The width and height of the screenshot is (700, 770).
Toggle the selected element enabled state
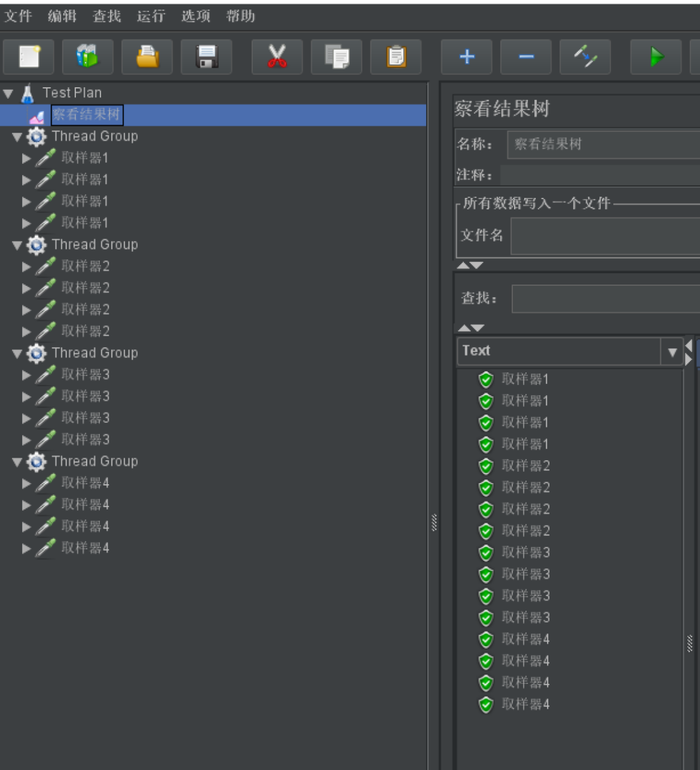point(585,57)
